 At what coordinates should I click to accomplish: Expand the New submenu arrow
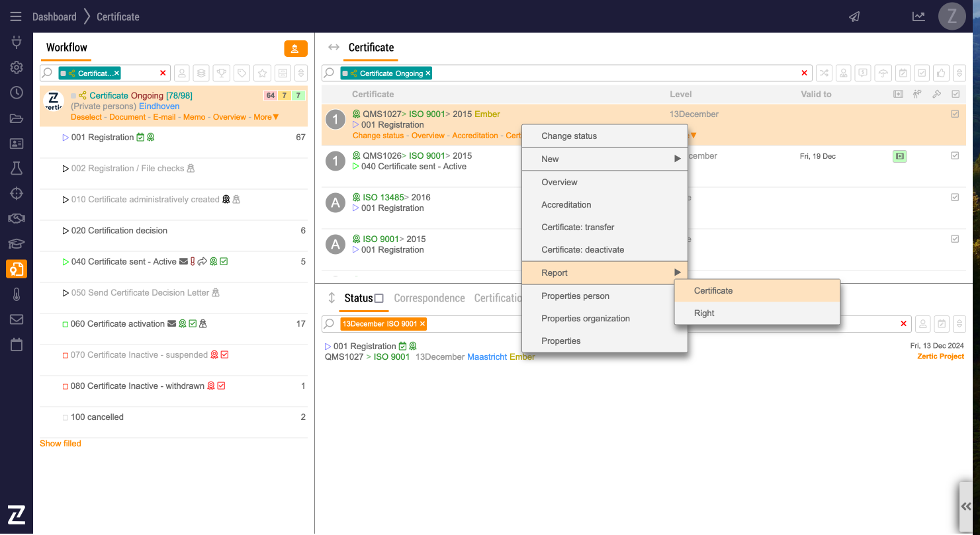pos(677,159)
